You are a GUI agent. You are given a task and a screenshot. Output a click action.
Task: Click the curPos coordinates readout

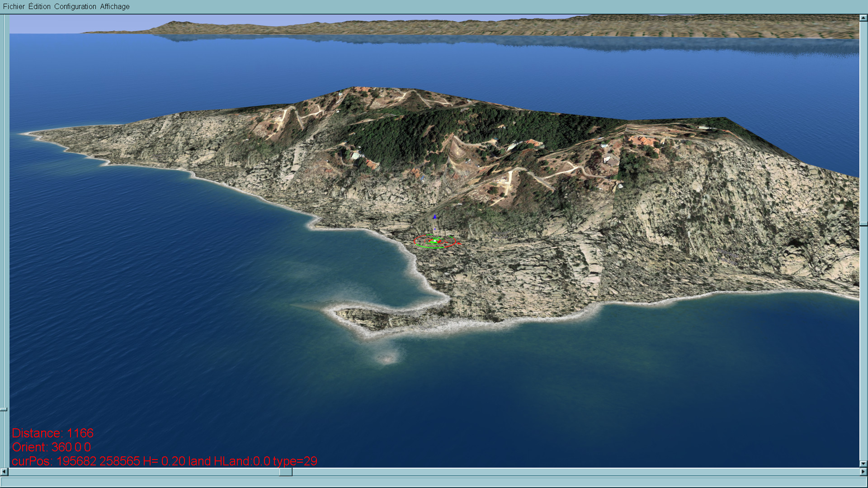tap(164, 461)
